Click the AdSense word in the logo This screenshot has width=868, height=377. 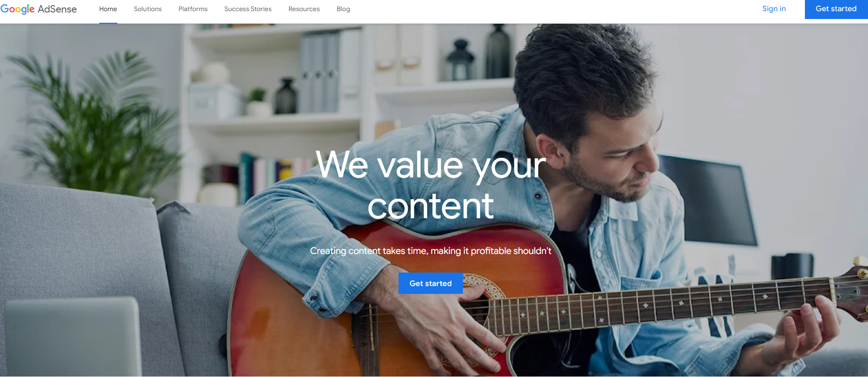(57, 9)
